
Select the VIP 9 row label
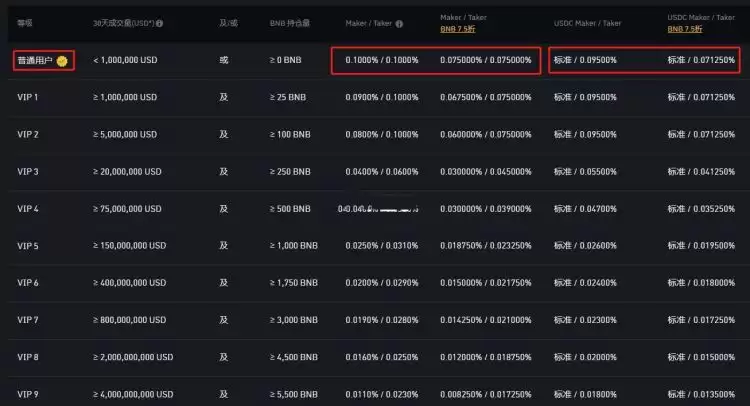28,394
